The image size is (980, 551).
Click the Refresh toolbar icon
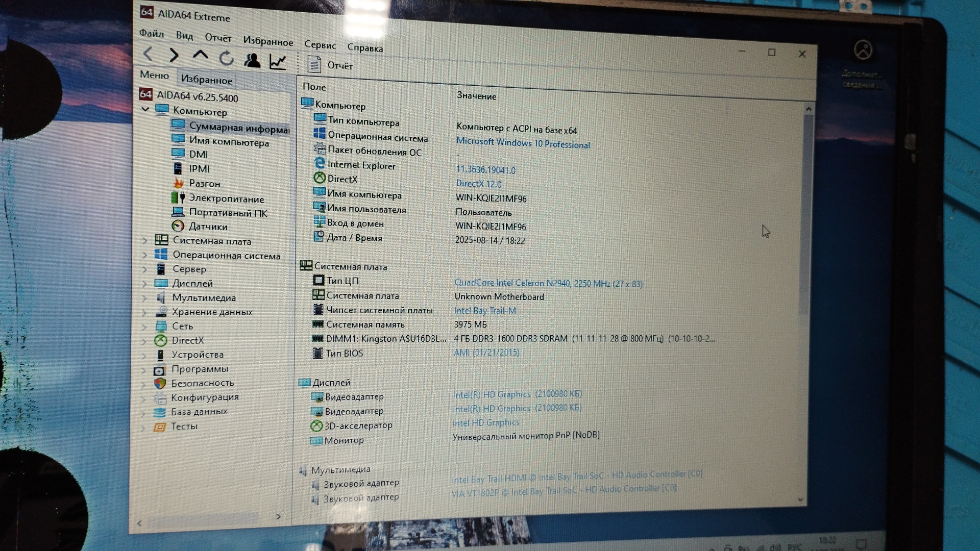tap(226, 59)
